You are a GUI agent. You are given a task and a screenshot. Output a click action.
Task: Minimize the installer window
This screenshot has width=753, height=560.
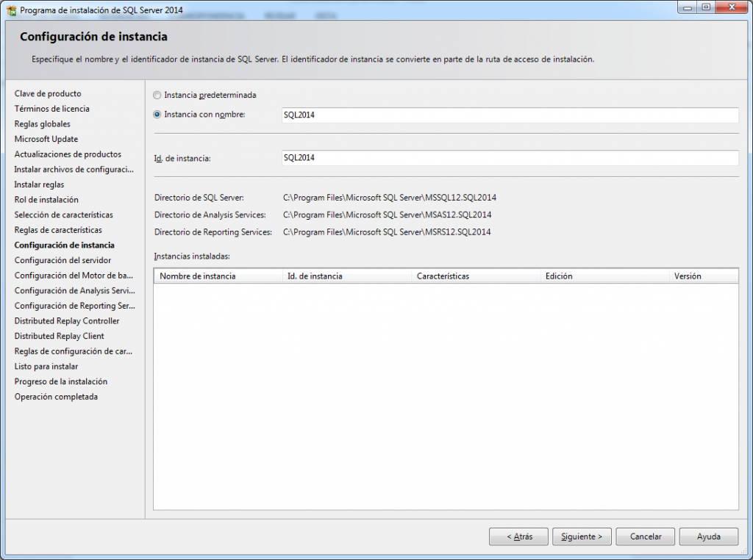[x=688, y=7]
